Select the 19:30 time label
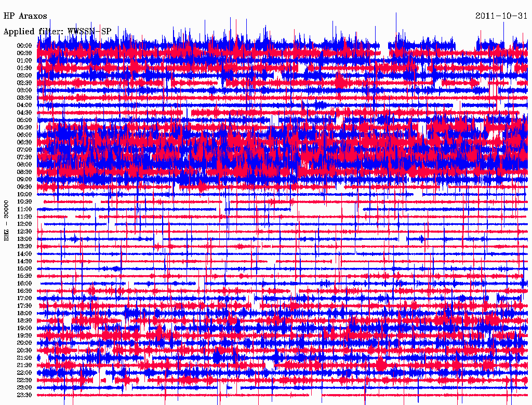This screenshot has width=532, height=405. click(24, 335)
